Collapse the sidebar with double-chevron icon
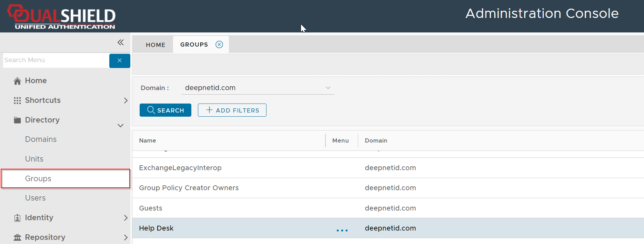Viewport: 644px width, 244px height. tap(120, 42)
